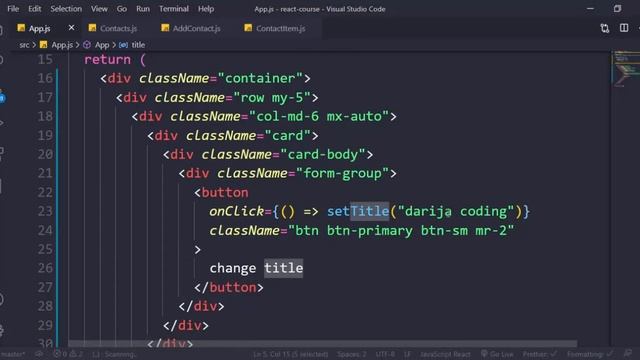Switch to the App.js tab
640x360 pixels.
[x=40, y=28]
